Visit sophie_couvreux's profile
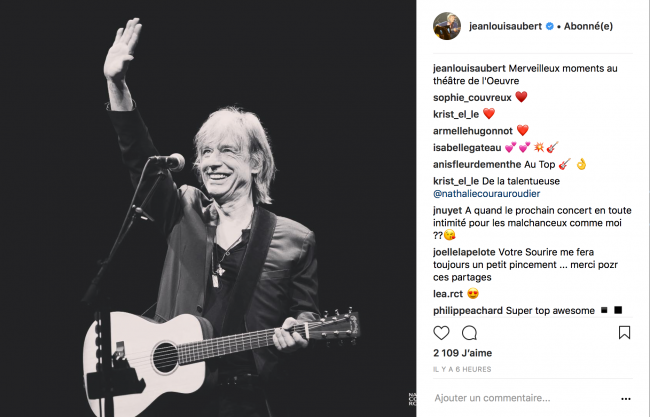The image size is (650, 417). click(x=472, y=98)
